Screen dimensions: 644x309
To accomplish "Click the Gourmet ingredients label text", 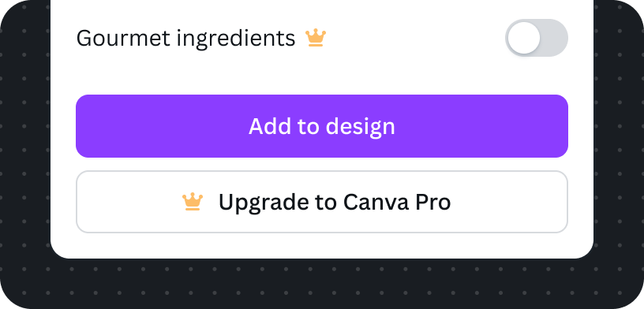I will [x=185, y=39].
